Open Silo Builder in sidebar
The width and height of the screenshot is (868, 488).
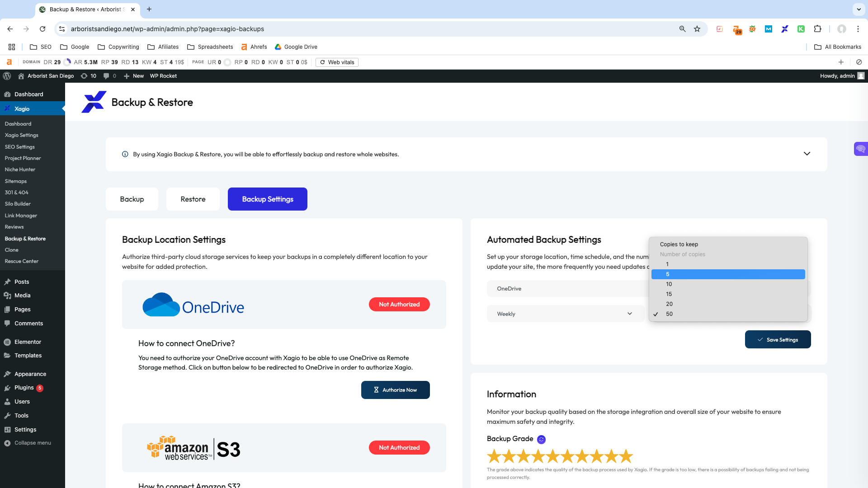[18, 204]
